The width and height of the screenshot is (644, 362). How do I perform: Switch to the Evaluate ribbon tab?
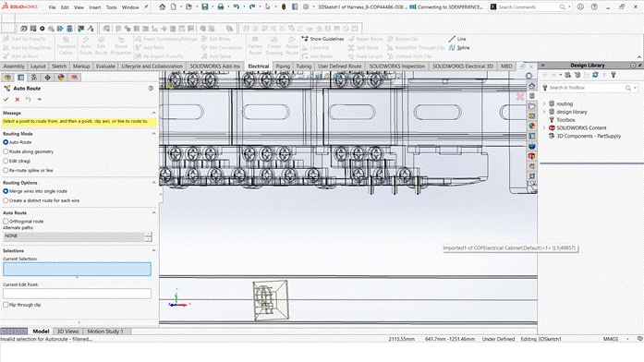click(105, 66)
